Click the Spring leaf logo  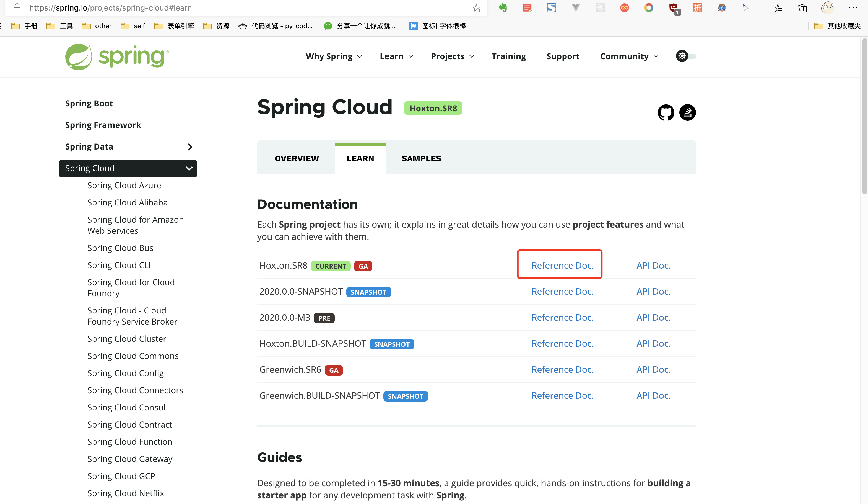[79, 57]
